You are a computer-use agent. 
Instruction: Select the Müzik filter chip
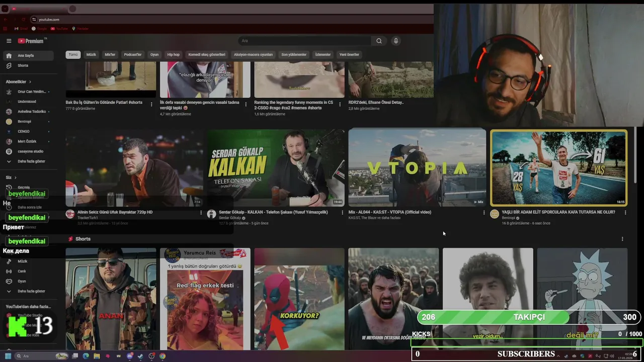tap(91, 54)
